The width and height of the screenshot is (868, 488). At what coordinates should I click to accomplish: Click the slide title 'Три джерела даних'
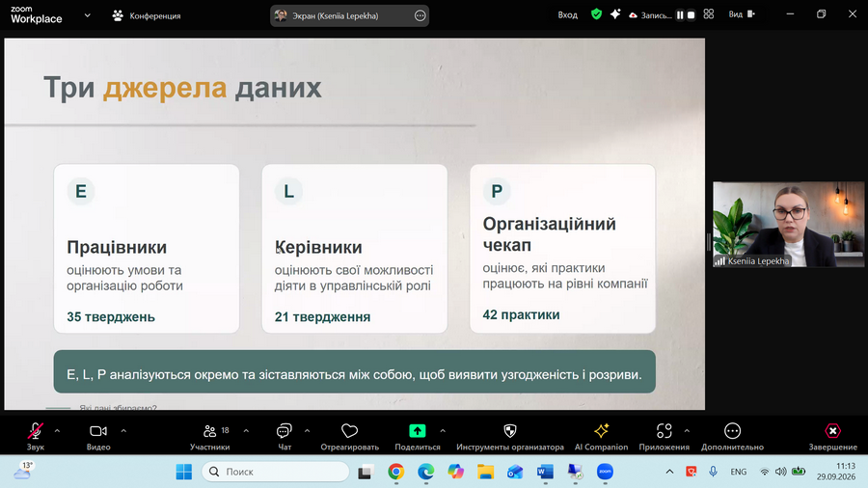coord(182,88)
